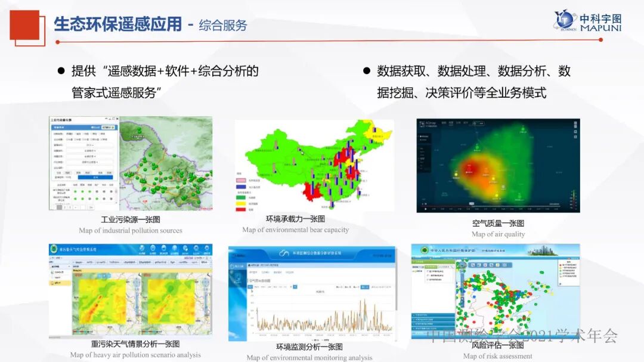Open the China environmental bear capacity map thumbnail

[x=315, y=166]
